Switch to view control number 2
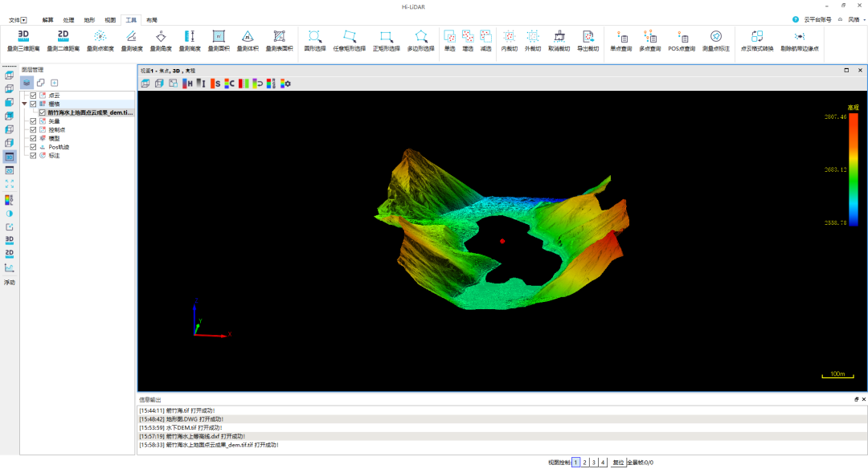Screen dimensions: 868x469 point(584,463)
